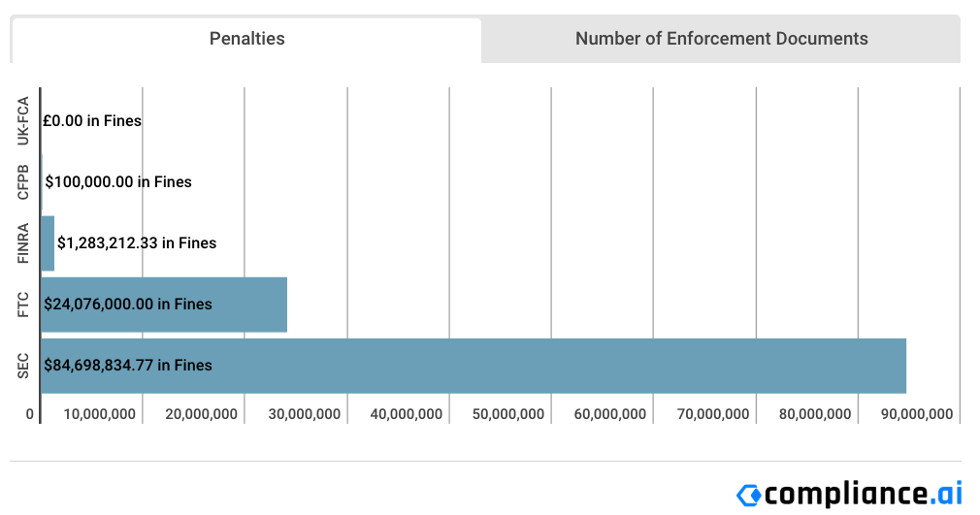Viewport: 980px width, 515px height.
Task: Select the $24,076,000.00 in Fines label
Action: click(x=128, y=304)
